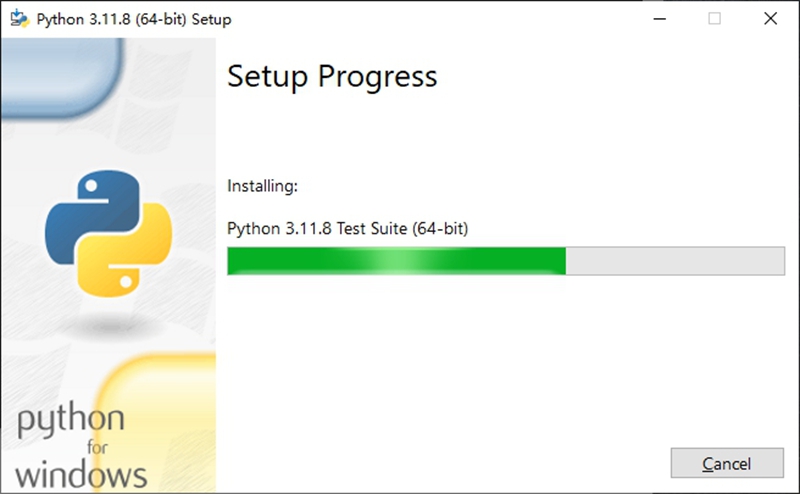Click the word windows in sidebar banner
This screenshot has width=800, height=494.
point(82,475)
